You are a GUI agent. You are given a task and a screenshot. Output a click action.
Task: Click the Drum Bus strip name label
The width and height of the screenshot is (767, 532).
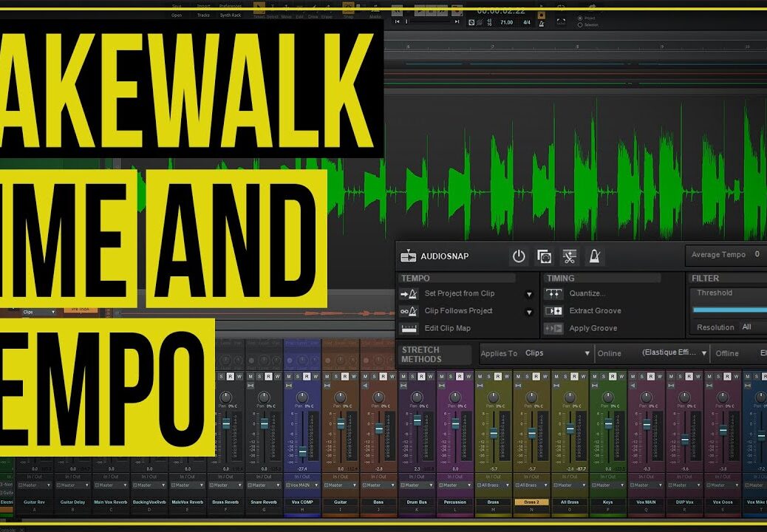click(417, 502)
